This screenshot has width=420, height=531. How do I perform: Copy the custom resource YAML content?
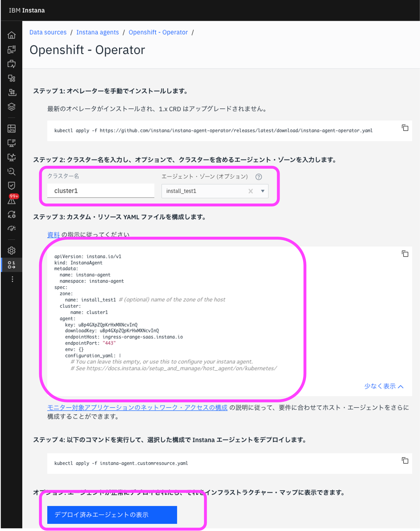(x=405, y=254)
